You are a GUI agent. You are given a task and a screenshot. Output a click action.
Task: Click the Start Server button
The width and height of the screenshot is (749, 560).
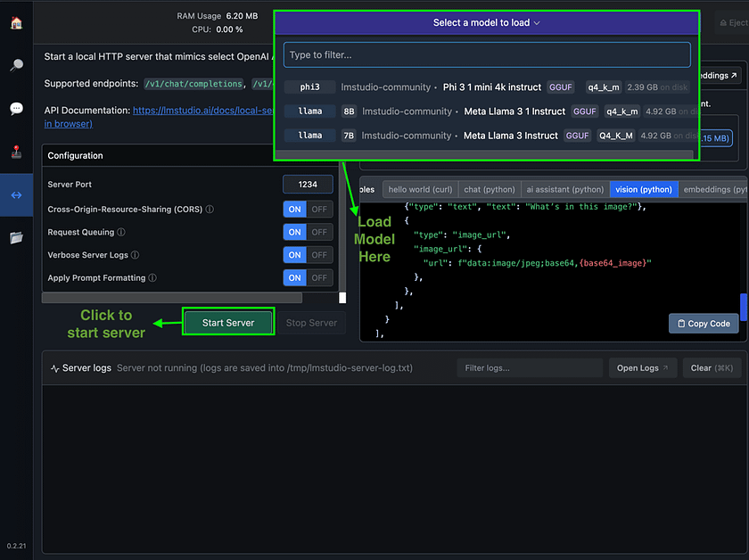tap(228, 323)
